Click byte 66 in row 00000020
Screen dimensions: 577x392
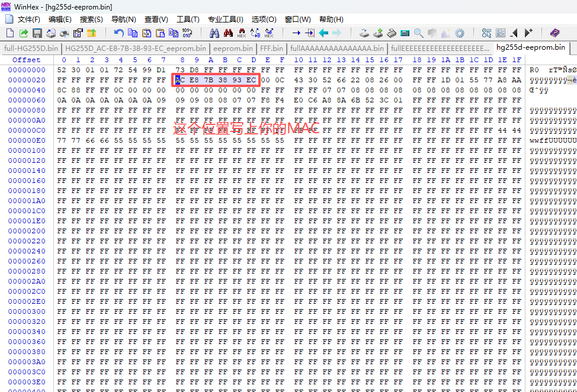(x=341, y=80)
